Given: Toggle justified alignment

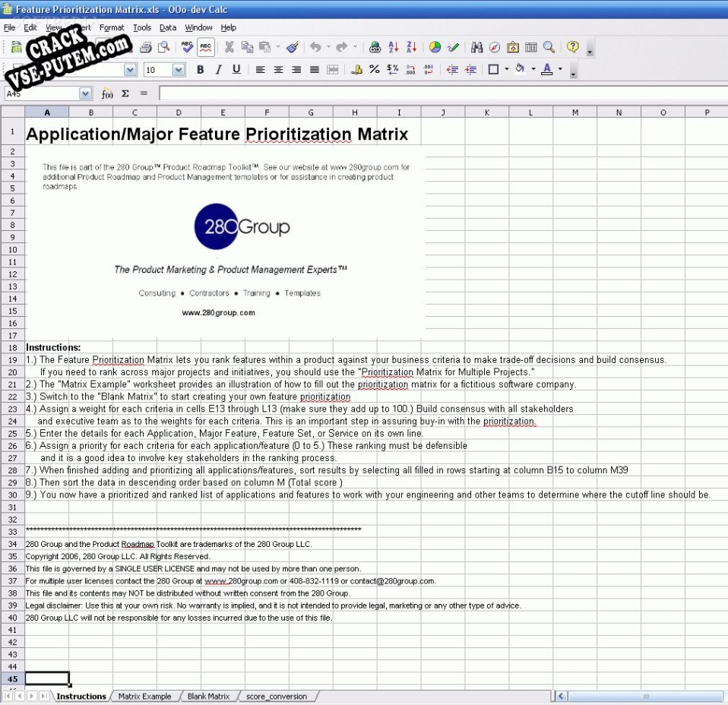Looking at the screenshot, I should pos(315,69).
